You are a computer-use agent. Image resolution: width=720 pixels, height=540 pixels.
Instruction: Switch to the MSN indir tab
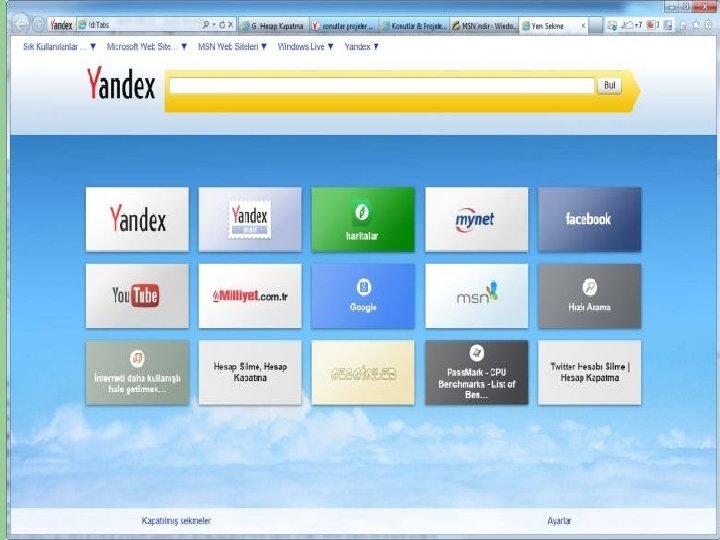click(484, 26)
